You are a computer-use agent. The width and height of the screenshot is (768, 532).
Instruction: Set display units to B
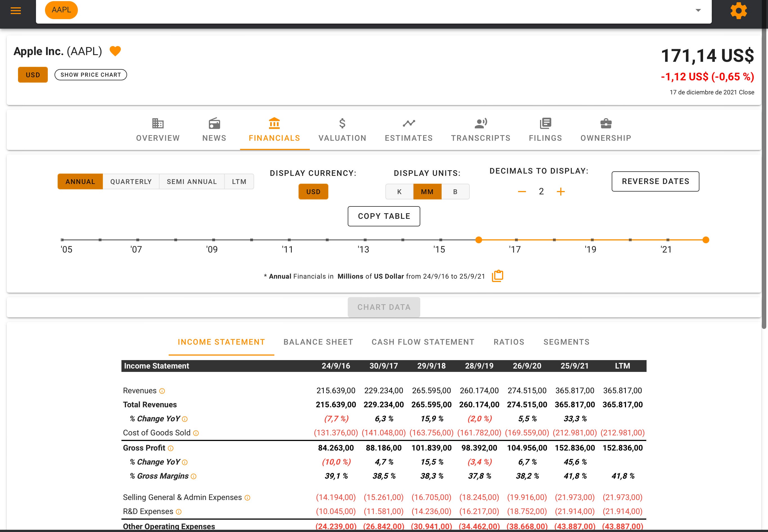click(455, 192)
